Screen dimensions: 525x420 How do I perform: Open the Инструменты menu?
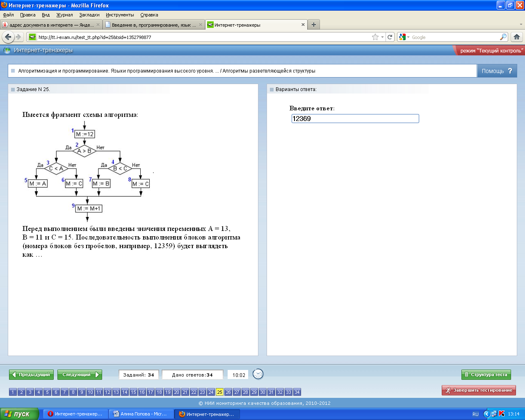tap(120, 15)
